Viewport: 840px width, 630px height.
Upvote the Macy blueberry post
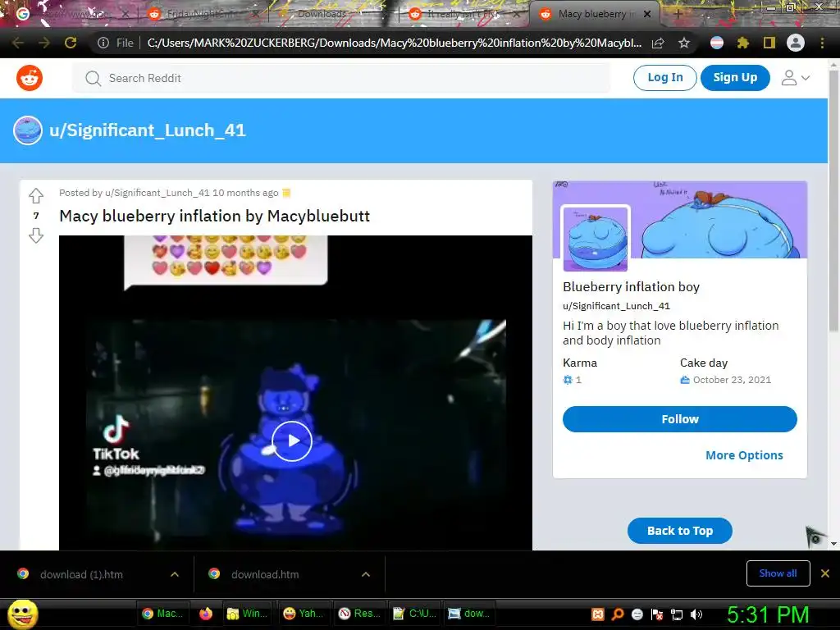click(36, 195)
